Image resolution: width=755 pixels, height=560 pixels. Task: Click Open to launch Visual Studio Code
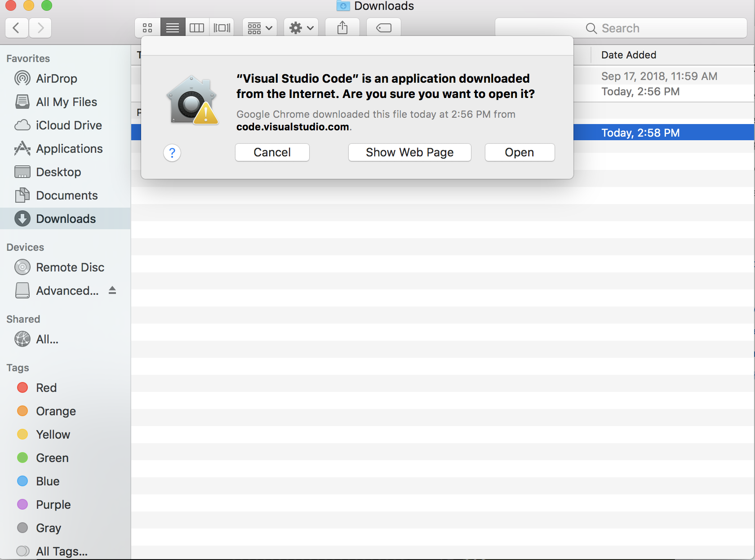point(520,152)
